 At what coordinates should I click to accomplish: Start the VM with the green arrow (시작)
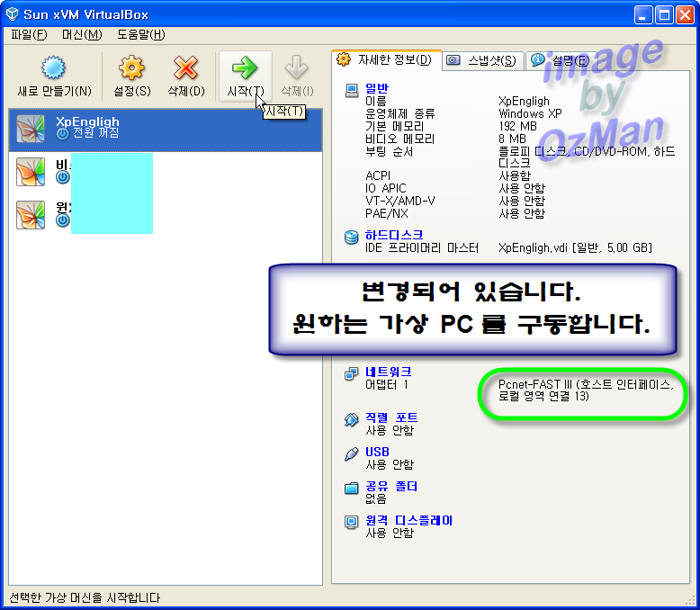245,67
